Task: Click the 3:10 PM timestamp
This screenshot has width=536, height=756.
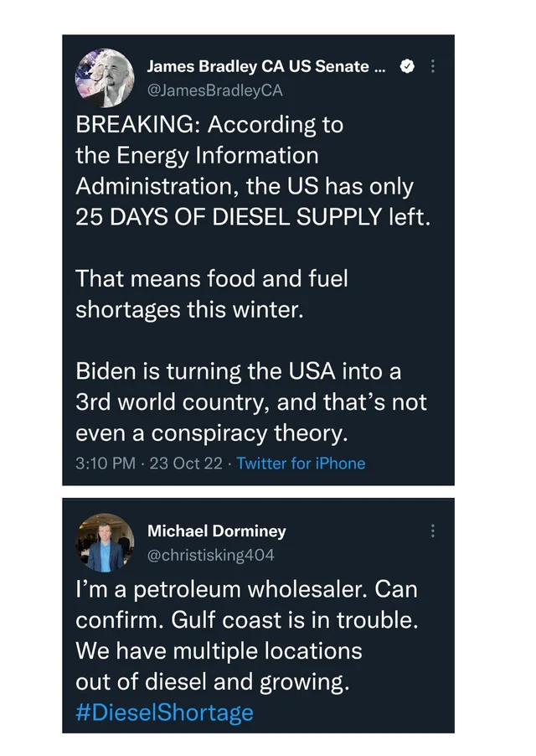Action: pos(106,463)
